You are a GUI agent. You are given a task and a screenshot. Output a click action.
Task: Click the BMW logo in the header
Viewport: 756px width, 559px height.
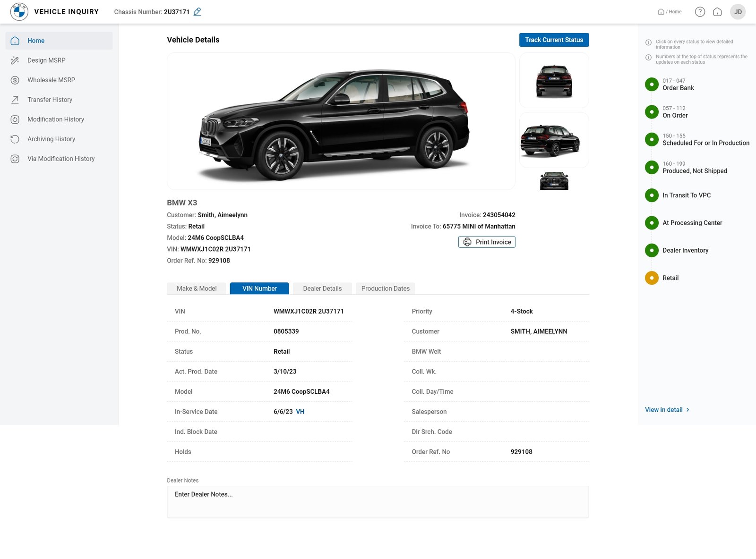[19, 12]
